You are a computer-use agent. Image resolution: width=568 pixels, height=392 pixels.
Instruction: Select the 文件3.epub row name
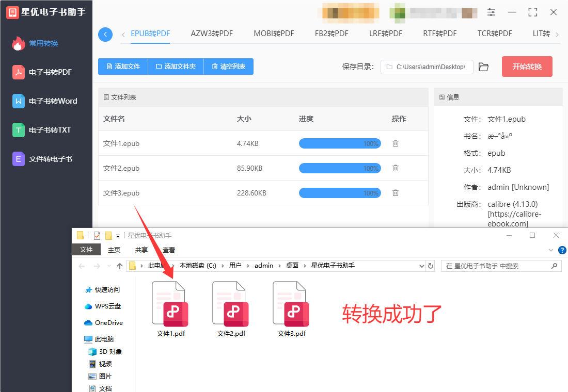coord(121,193)
